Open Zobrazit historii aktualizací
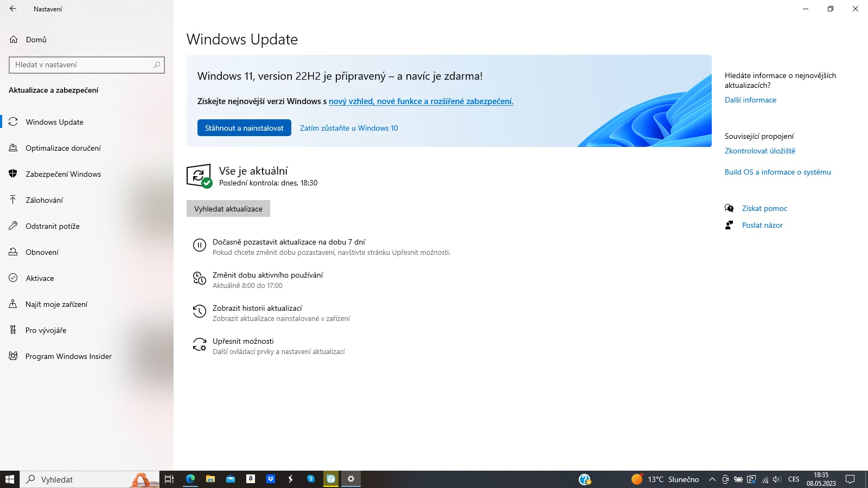Screen dimensions: 868x488 [x=257, y=309]
